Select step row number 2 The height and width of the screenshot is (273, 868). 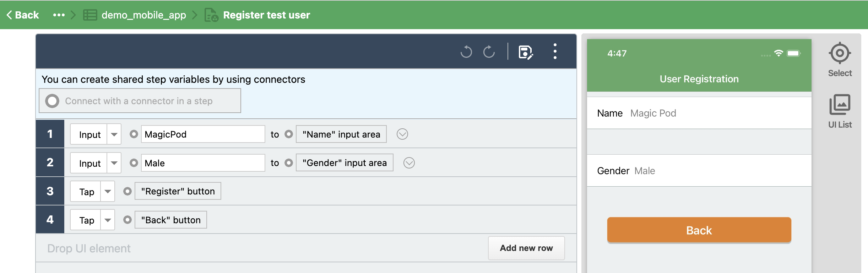click(50, 162)
